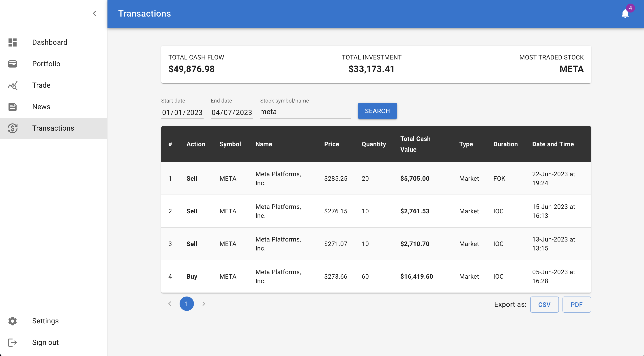This screenshot has width=644, height=356.
Task: Open the News section
Action: pos(54,107)
